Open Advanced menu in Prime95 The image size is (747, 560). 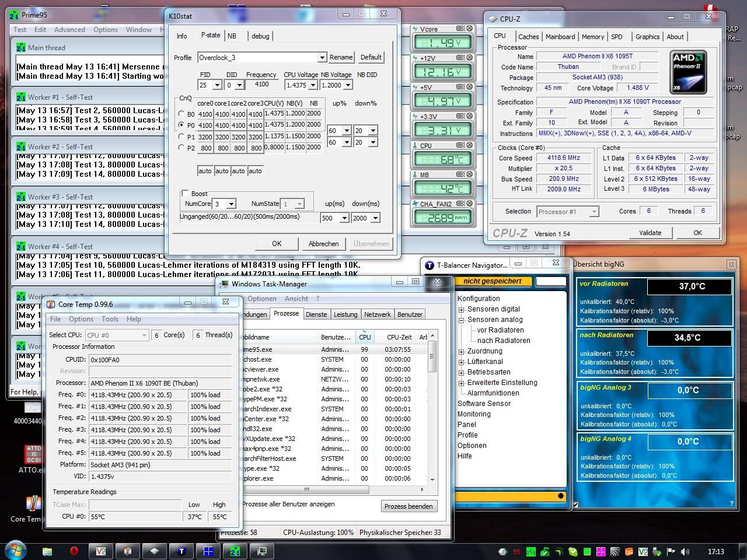(69, 30)
